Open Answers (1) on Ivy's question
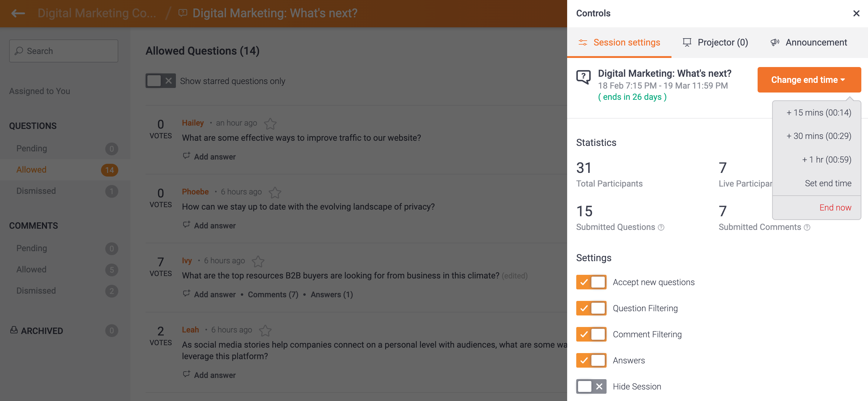Image resolution: width=868 pixels, height=401 pixels. coord(331,295)
